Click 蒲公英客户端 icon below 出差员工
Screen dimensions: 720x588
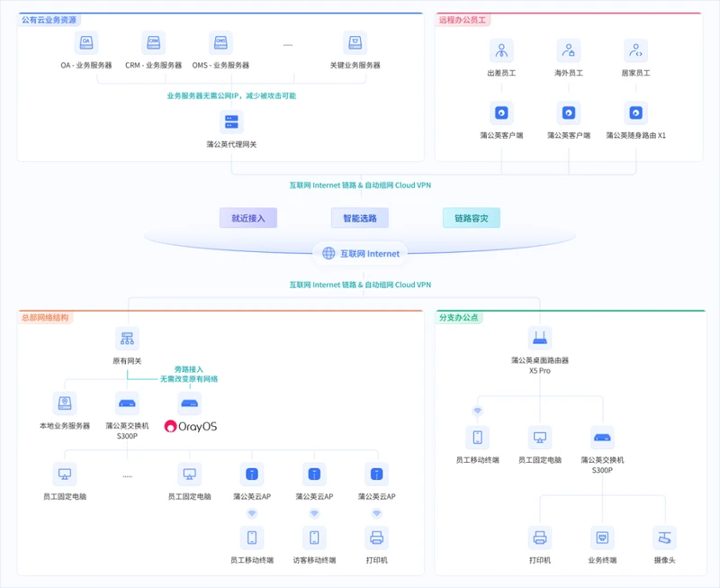click(x=501, y=113)
